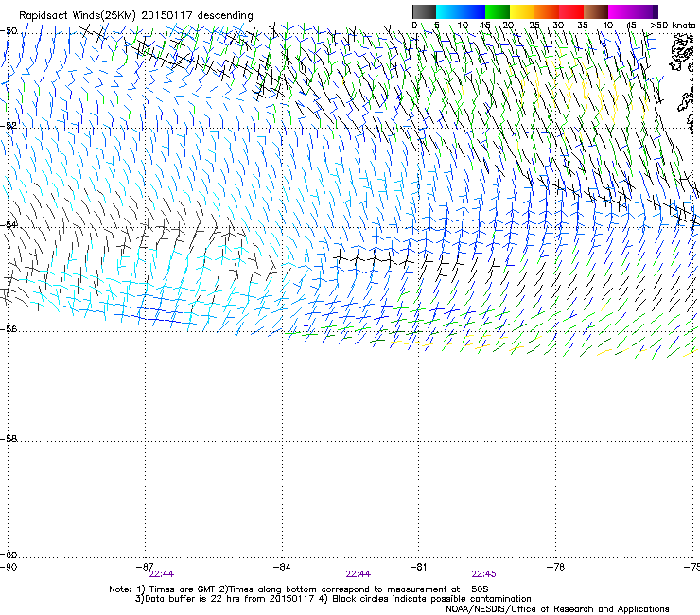The width and height of the screenshot is (700, 615).
Task: Select the cyan-blue 5-15 knots color band
Action: [461, 11]
